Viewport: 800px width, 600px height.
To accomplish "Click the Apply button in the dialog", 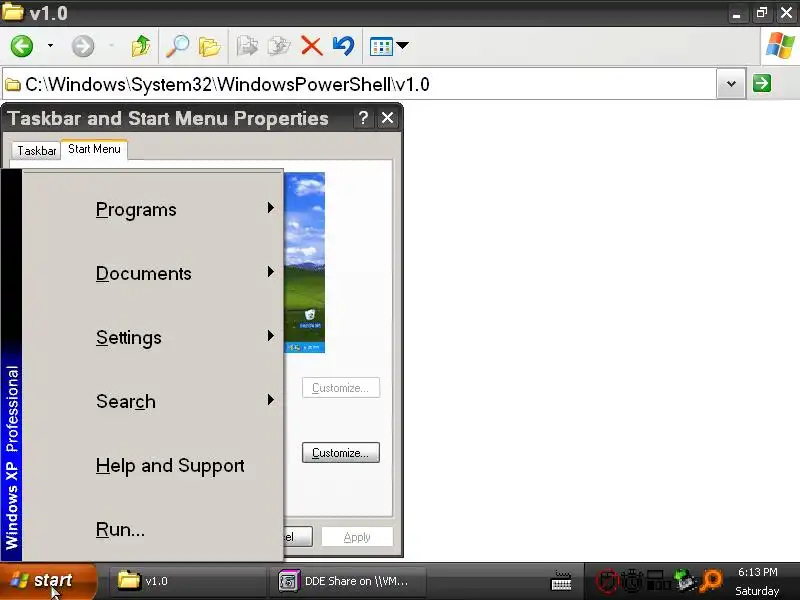I will coord(357,537).
